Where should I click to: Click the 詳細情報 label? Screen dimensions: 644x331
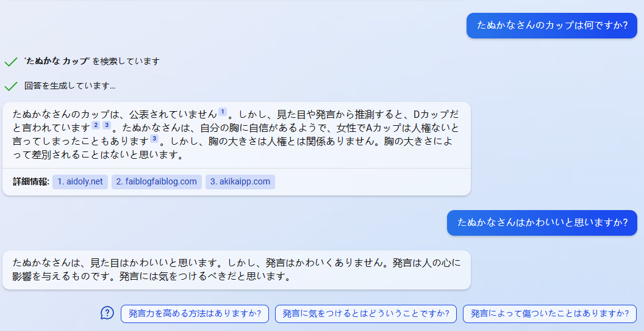tap(31, 182)
